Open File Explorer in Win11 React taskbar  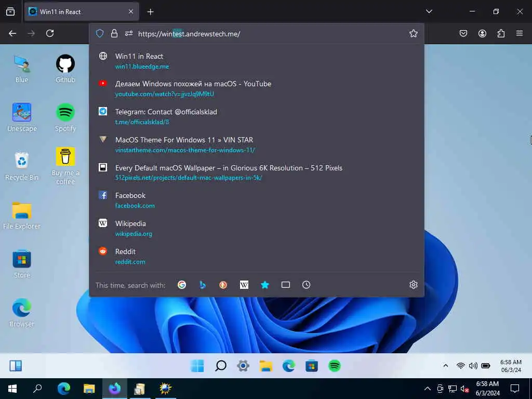[x=266, y=366]
